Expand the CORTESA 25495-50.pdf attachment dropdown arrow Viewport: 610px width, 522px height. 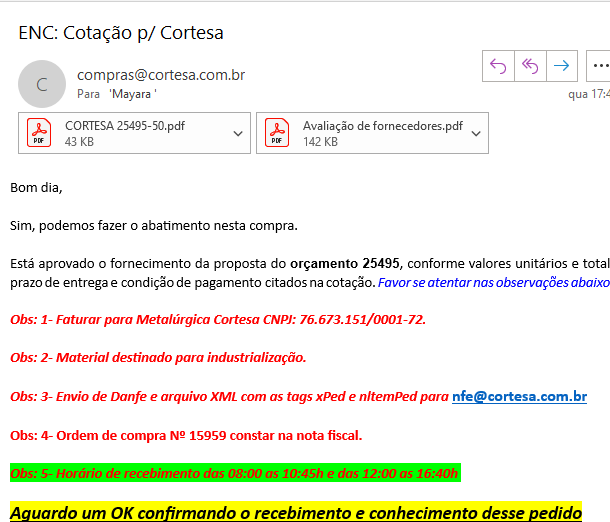[x=238, y=133]
